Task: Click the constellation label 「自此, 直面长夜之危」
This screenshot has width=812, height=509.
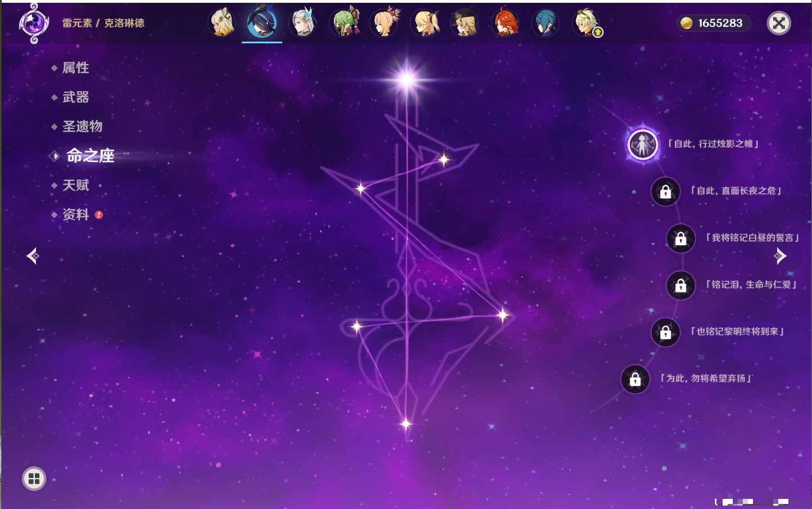Action: [x=736, y=191]
